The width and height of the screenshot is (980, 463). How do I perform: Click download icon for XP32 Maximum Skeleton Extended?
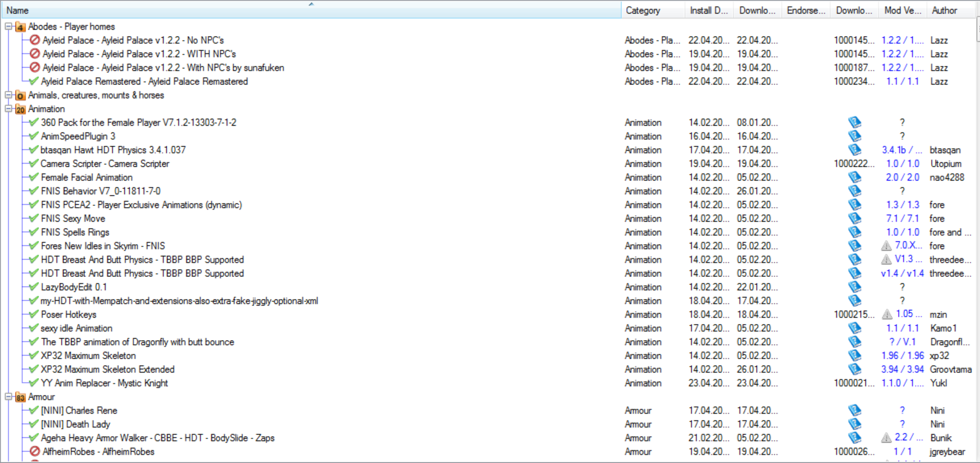click(x=854, y=369)
